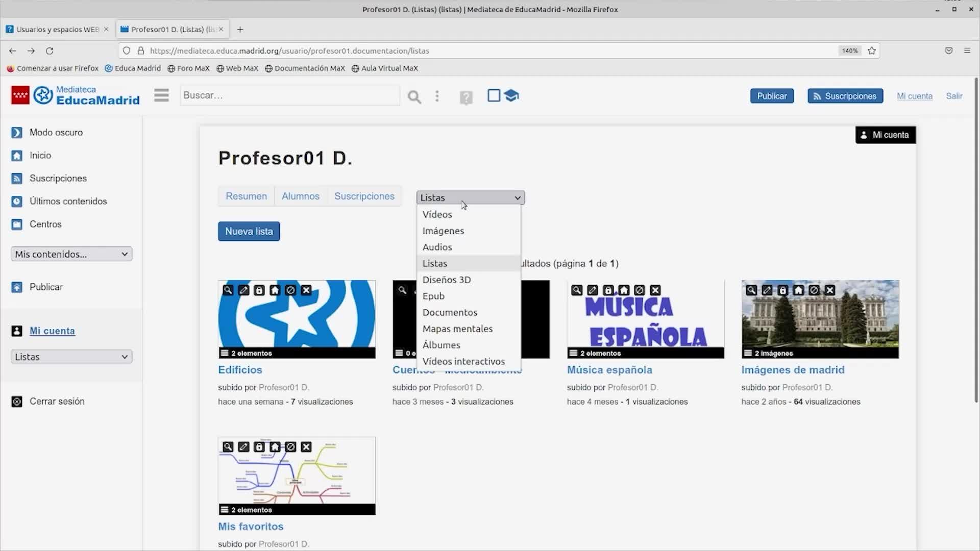Click the help question mark icon in header
The width and height of the screenshot is (980, 551).
[x=465, y=97]
